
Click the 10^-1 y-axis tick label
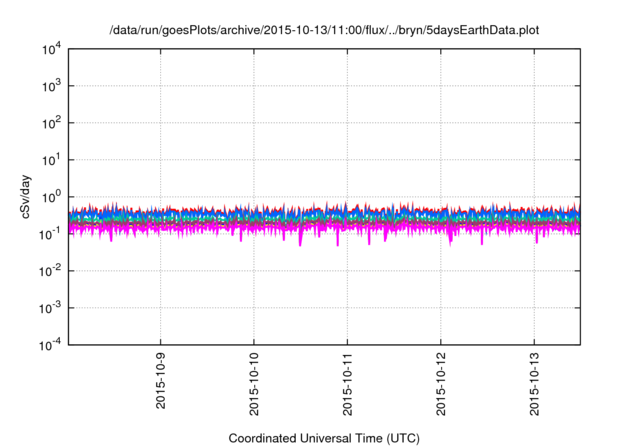50,234
